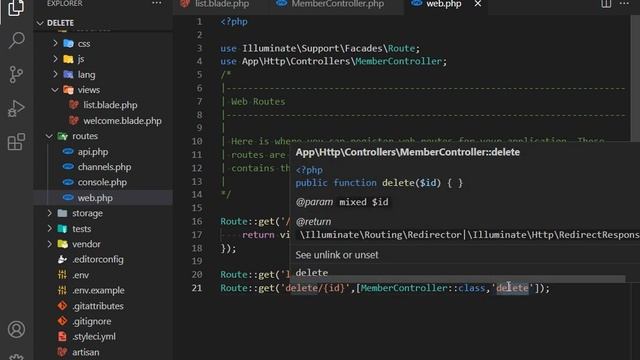Click line number 21 in the gutter
The width and height of the screenshot is (640, 360).
pyautogui.click(x=197, y=288)
